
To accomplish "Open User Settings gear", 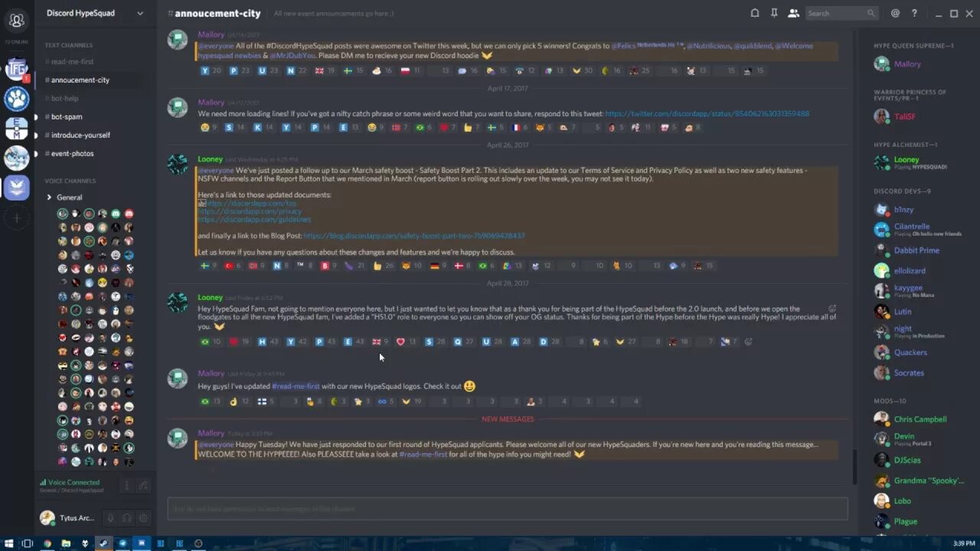I will [x=142, y=518].
